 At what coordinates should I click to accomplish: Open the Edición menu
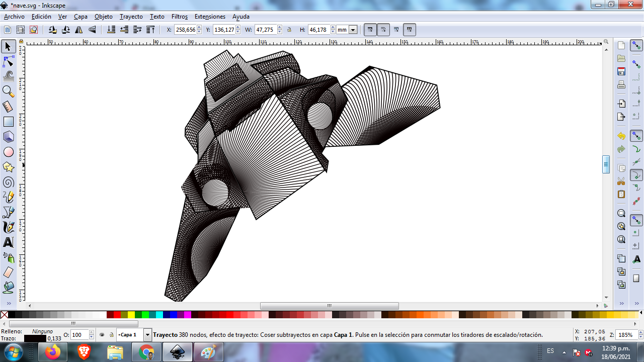[41, 17]
